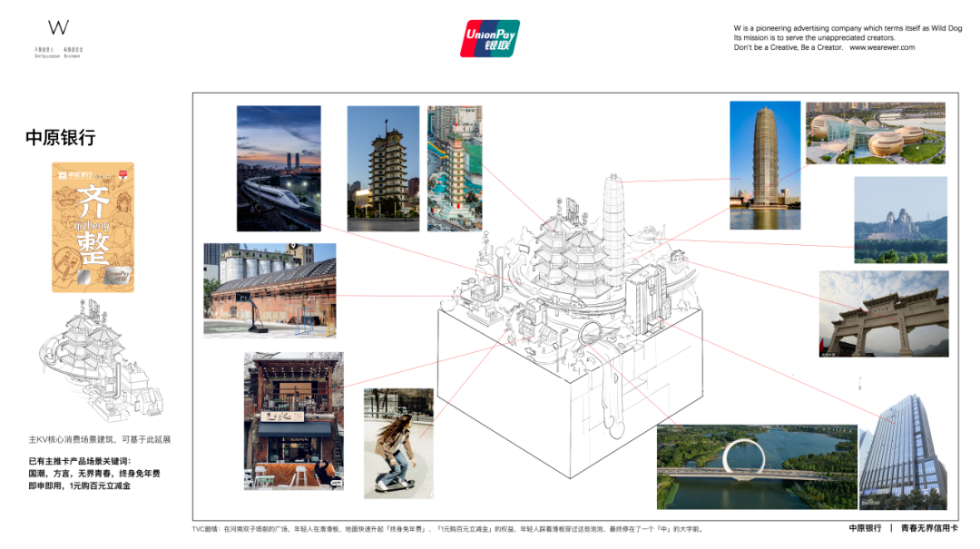980x549 pixels.
Task: Select the glass office tower photo
Action: 903,451
